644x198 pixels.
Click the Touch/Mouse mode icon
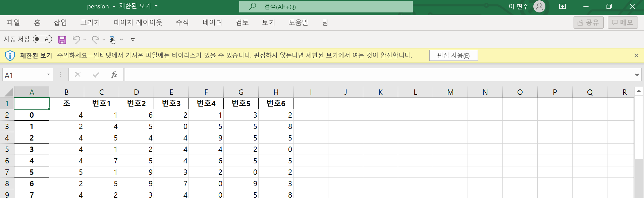[112, 40]
